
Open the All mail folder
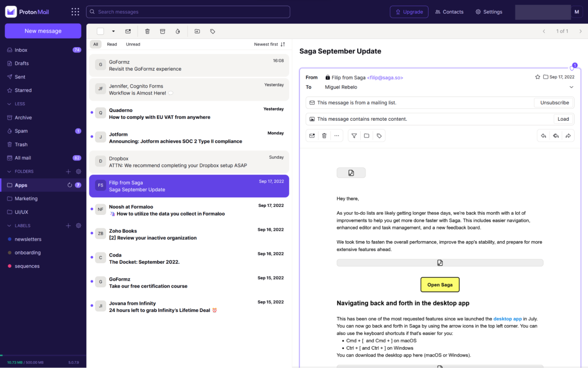[43, 158]
